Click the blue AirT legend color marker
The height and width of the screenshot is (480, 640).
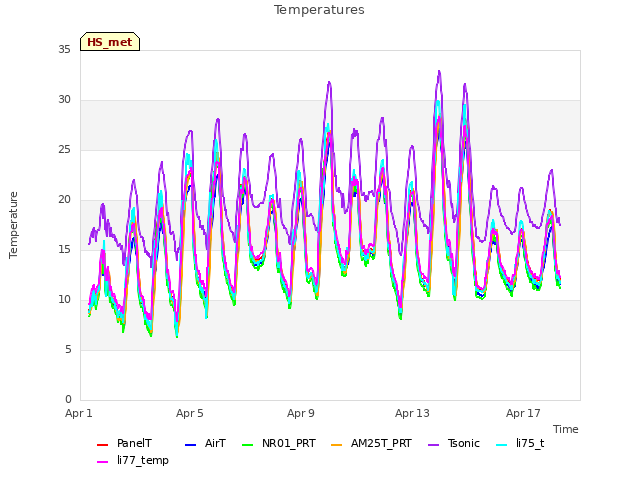(191, 444)
